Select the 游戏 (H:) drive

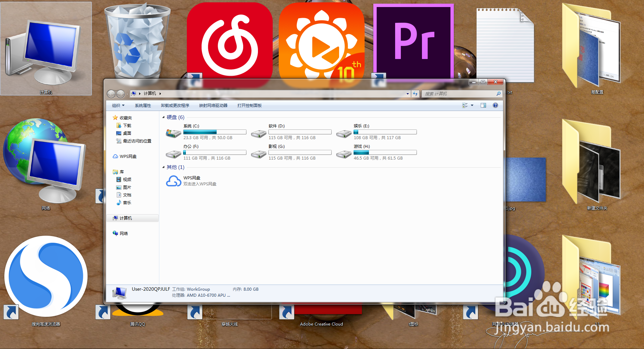(x=376, y=152)
